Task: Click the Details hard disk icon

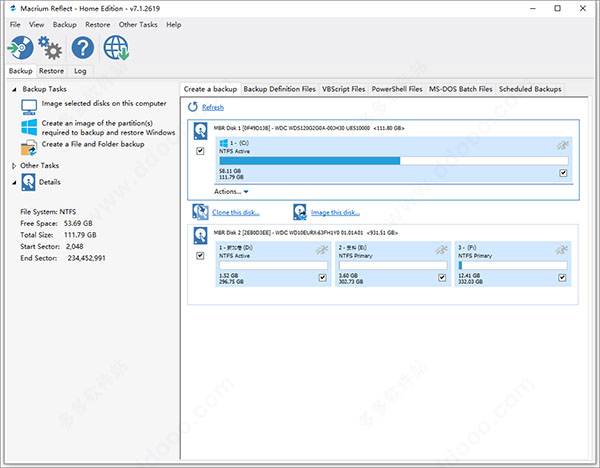Action: (28, 182)
